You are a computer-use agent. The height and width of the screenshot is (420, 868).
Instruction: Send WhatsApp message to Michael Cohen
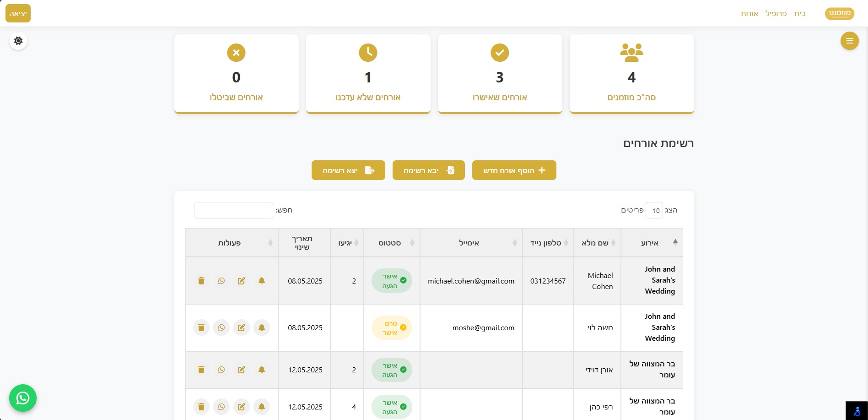tap(221, 281)
